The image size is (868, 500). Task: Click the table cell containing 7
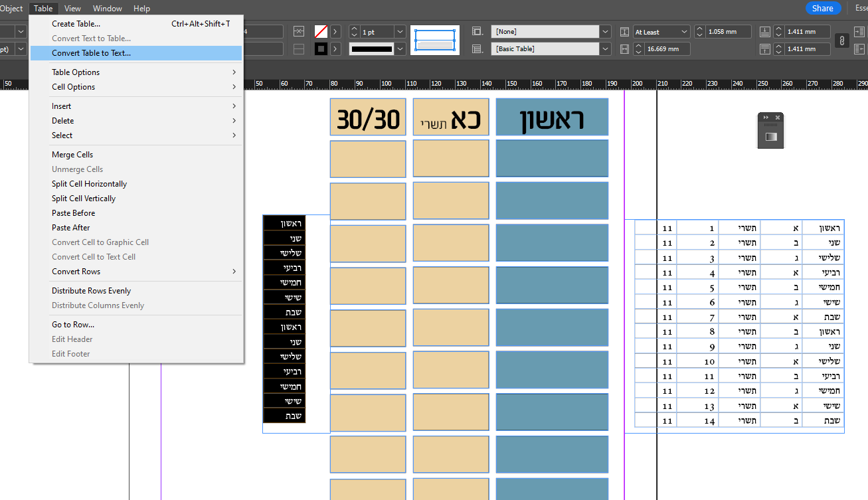tap(697, 317)
